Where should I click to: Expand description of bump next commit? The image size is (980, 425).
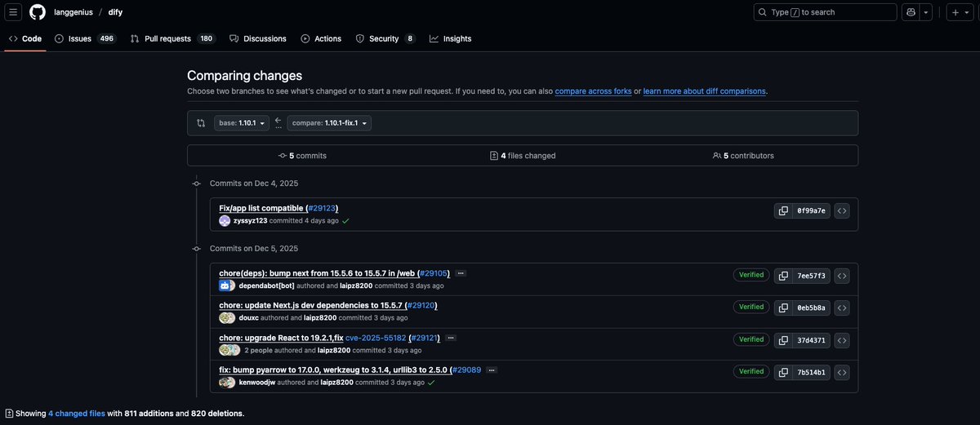click(x=461, y=273)
